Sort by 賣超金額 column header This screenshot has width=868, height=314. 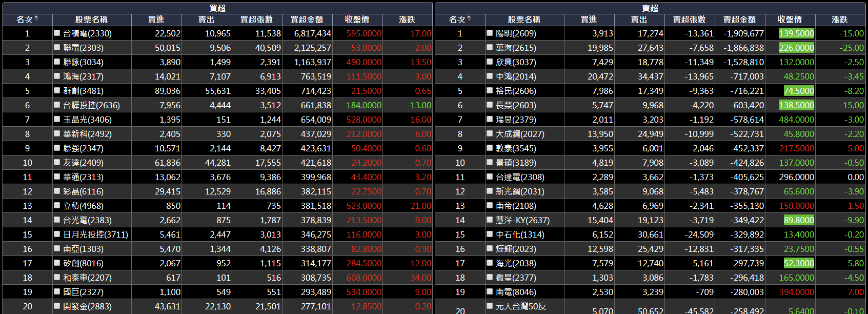739,19
